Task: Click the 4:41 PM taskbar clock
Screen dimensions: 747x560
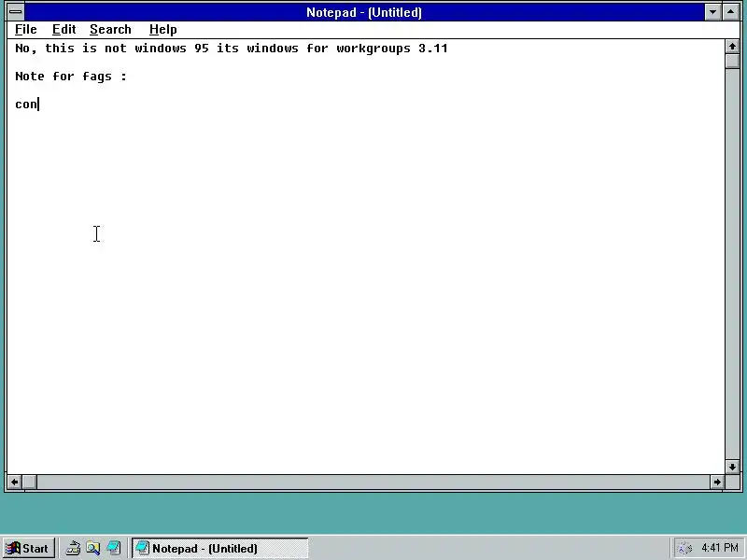Action: (719, 548)
